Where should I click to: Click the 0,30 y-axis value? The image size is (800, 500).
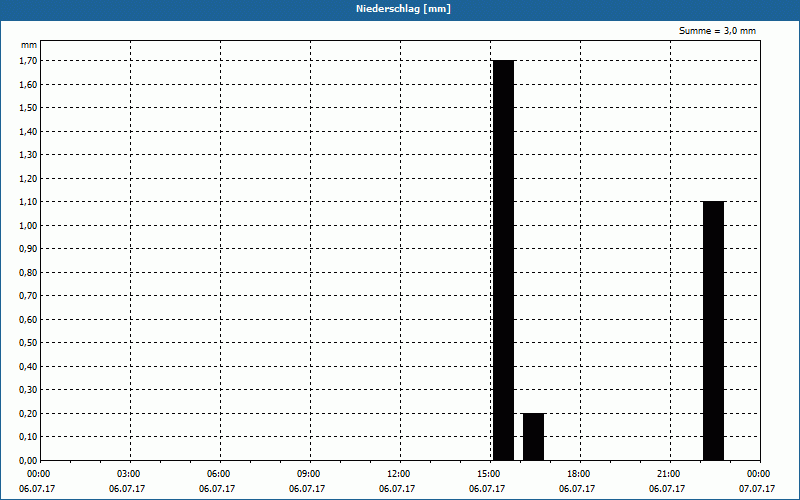tap(28, 389)
